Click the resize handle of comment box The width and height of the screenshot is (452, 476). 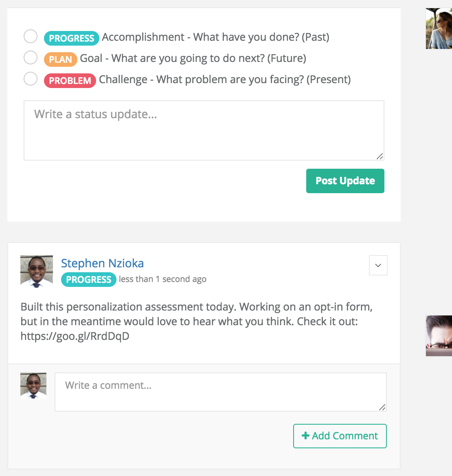[x=382, y=408]
